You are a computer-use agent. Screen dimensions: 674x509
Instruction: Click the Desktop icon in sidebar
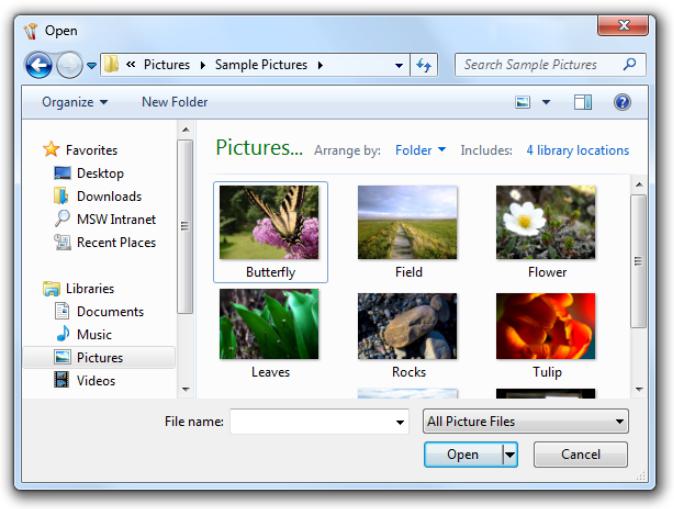[x=62, y=173]
